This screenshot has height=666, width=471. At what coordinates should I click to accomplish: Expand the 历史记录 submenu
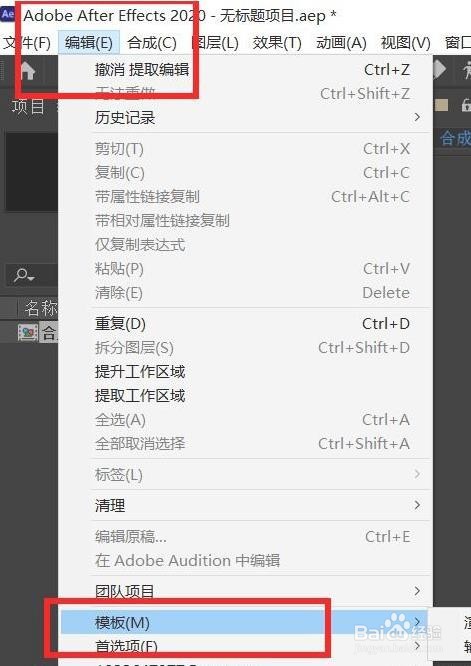point(246,117)
